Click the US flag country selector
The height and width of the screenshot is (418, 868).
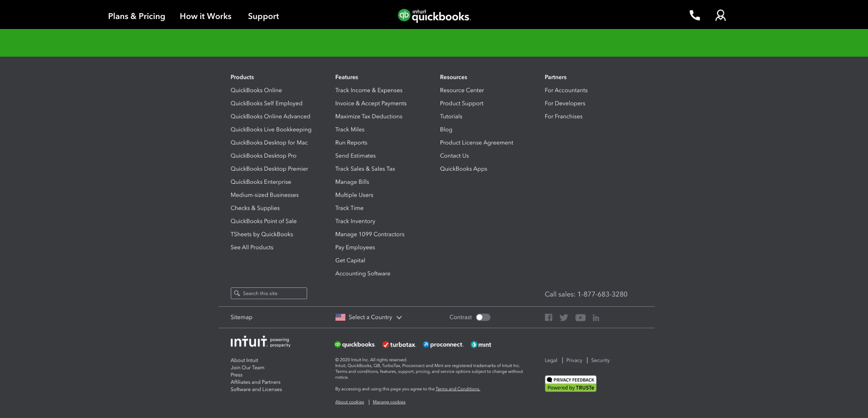pos(340,317)
